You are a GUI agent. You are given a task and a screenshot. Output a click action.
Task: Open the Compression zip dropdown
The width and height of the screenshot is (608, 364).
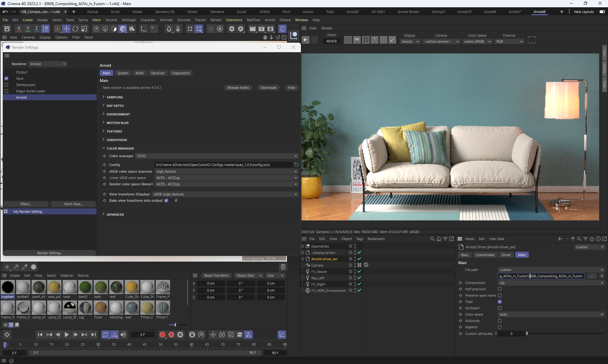[551, 283]
